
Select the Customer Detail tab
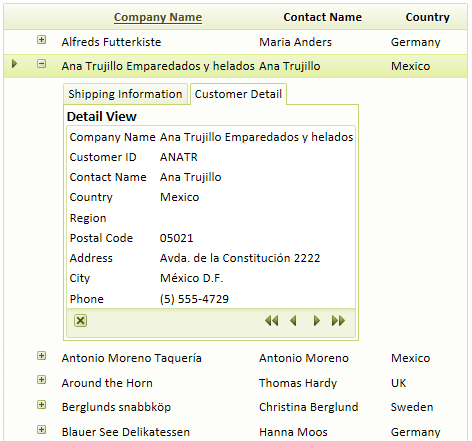click(238, 94)
